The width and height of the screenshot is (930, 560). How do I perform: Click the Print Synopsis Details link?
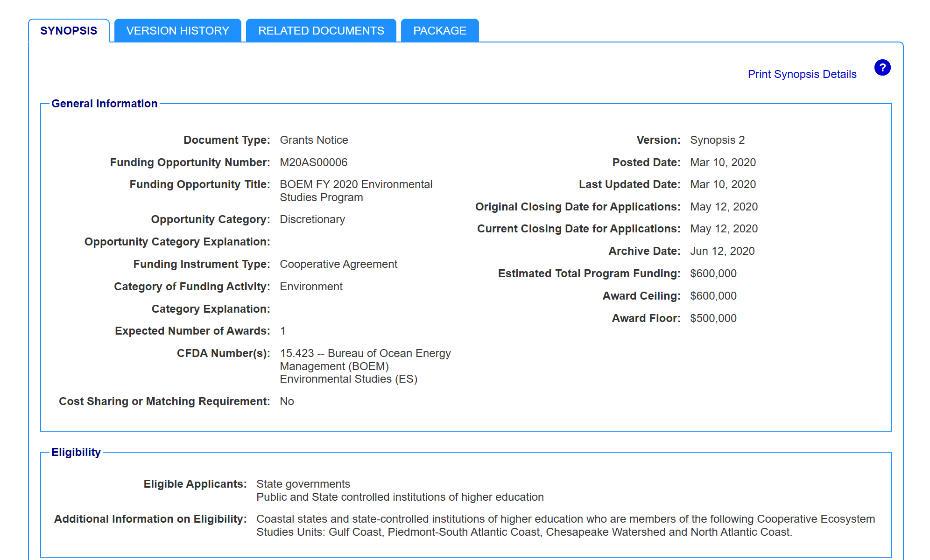[x=802, y=74]
